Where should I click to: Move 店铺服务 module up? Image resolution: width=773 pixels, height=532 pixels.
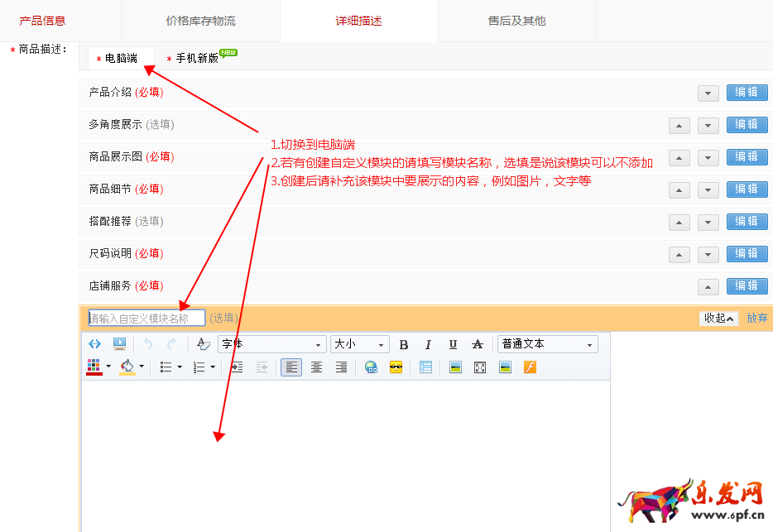708,287
